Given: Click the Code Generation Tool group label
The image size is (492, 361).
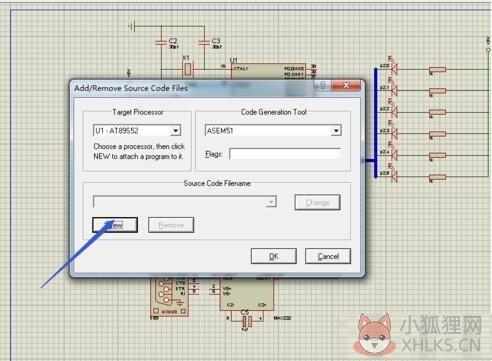Looking at the screenshot, I should [273, 112].
